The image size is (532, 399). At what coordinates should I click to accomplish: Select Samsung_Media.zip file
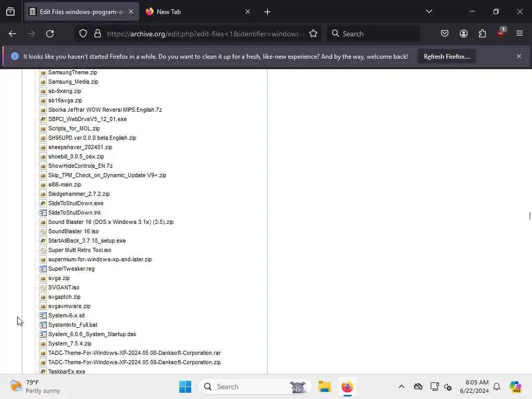pos(73,82)
